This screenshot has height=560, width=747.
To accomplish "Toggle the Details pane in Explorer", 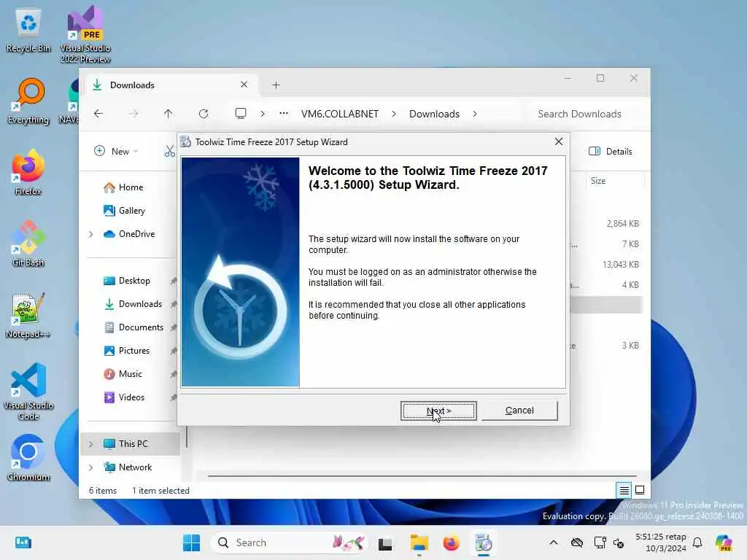I will [611, 151].
